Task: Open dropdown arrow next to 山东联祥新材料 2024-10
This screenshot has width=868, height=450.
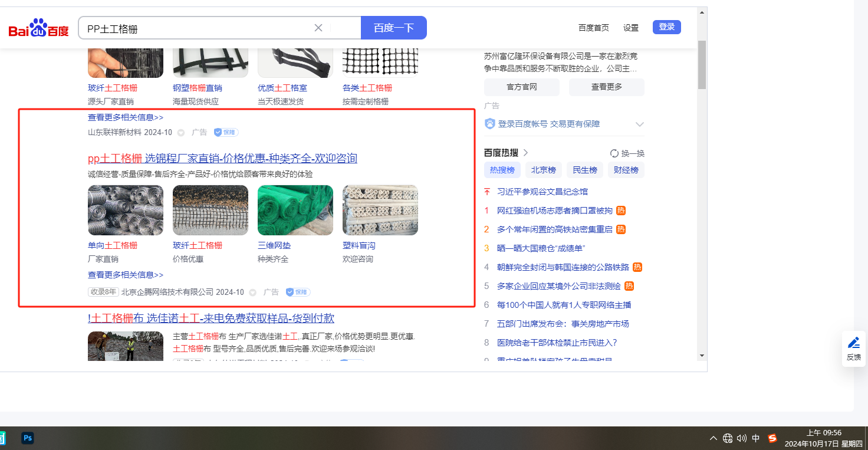Action: pyautogui.click(x=181, y=133)
